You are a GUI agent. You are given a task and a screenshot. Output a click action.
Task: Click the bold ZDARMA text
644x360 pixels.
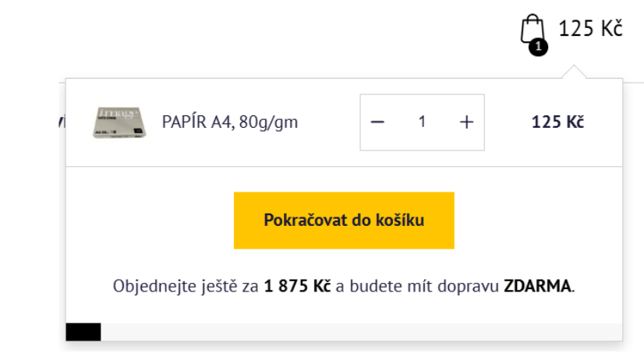(538, 286)
